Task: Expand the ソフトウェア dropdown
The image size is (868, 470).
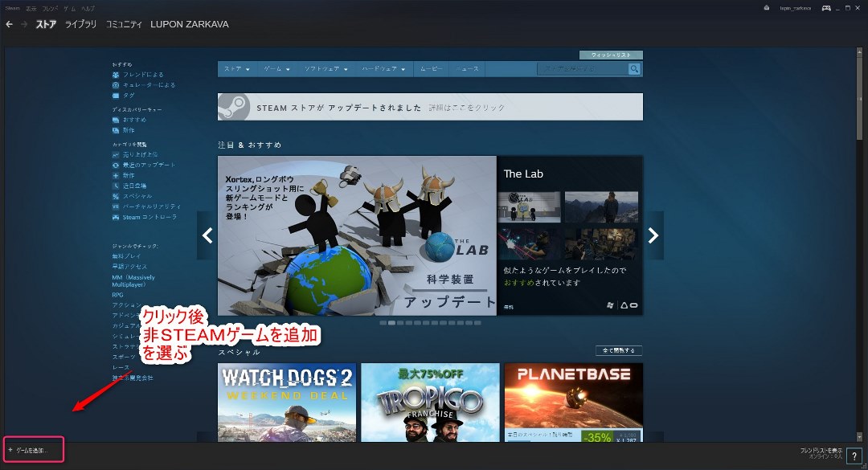Action: click(325, 68)
